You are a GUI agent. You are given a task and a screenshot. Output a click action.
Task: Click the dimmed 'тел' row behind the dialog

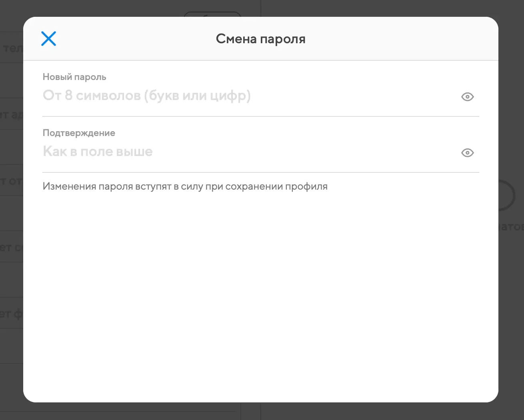click(x=12, y=48)
